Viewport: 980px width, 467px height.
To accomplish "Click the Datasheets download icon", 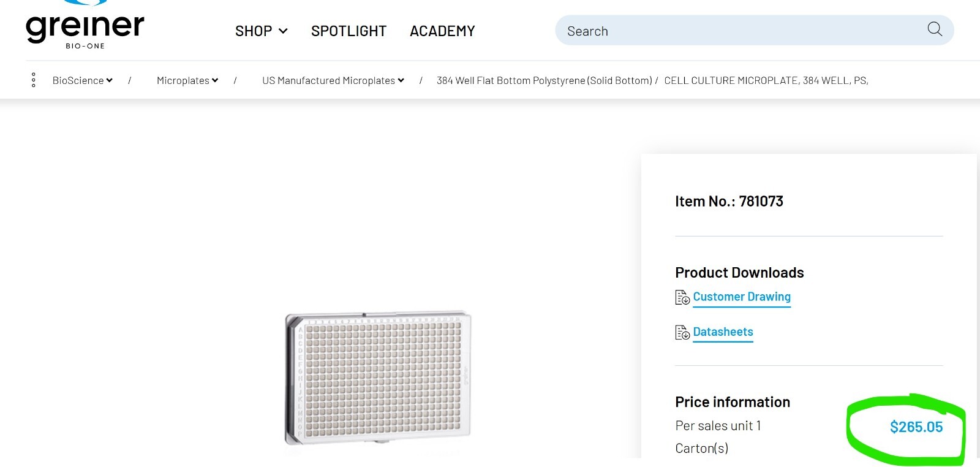I will [x=682, y=332].
